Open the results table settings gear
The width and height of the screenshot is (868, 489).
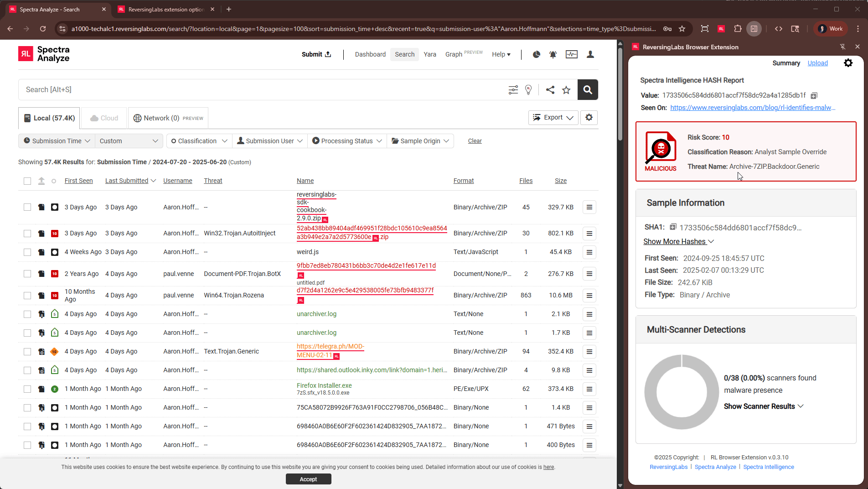click(589, 118)
